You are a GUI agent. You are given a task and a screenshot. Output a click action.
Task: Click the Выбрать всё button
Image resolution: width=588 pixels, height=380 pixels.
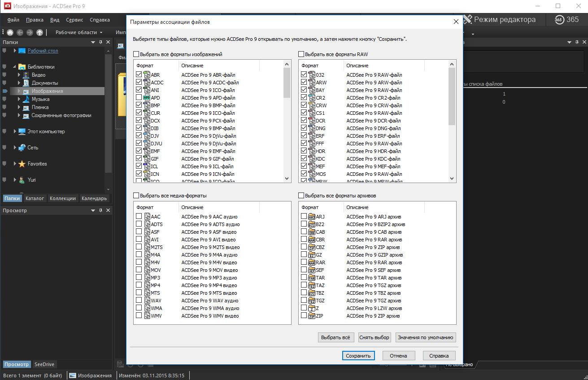tap(336, 337)
